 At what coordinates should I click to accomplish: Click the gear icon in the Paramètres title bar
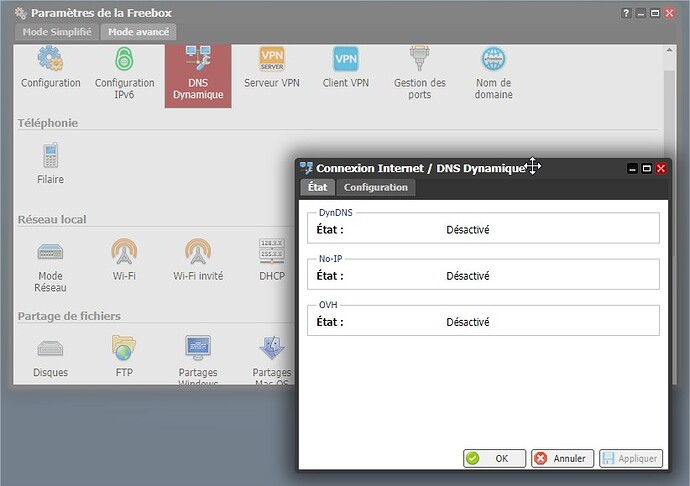pos(20,13)
